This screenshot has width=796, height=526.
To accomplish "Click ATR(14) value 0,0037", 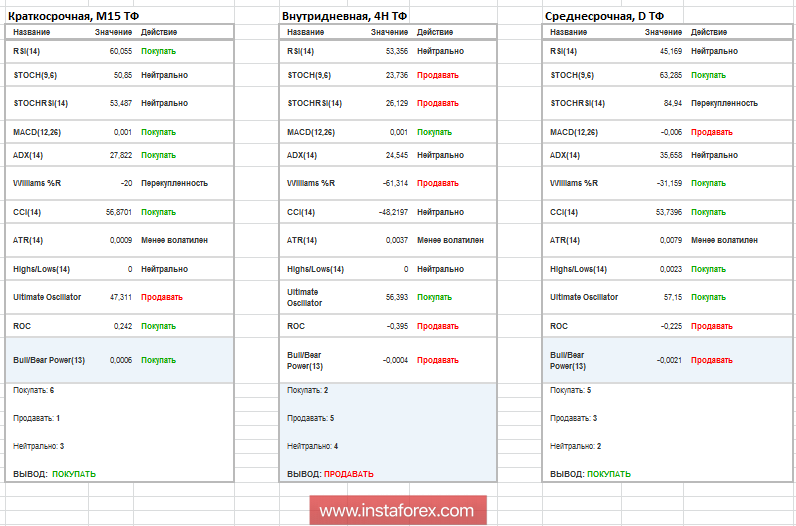I will (397, 240).
